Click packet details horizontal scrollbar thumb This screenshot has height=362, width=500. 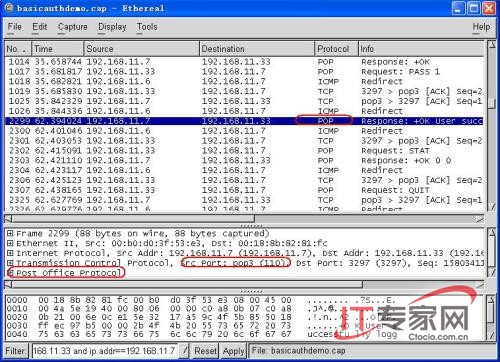[187, 284]
